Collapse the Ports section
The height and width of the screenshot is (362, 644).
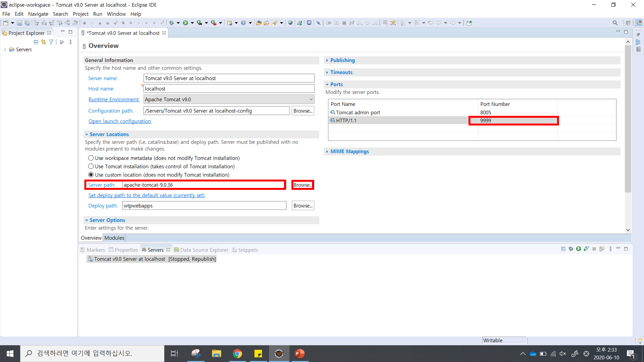(327, 84)
